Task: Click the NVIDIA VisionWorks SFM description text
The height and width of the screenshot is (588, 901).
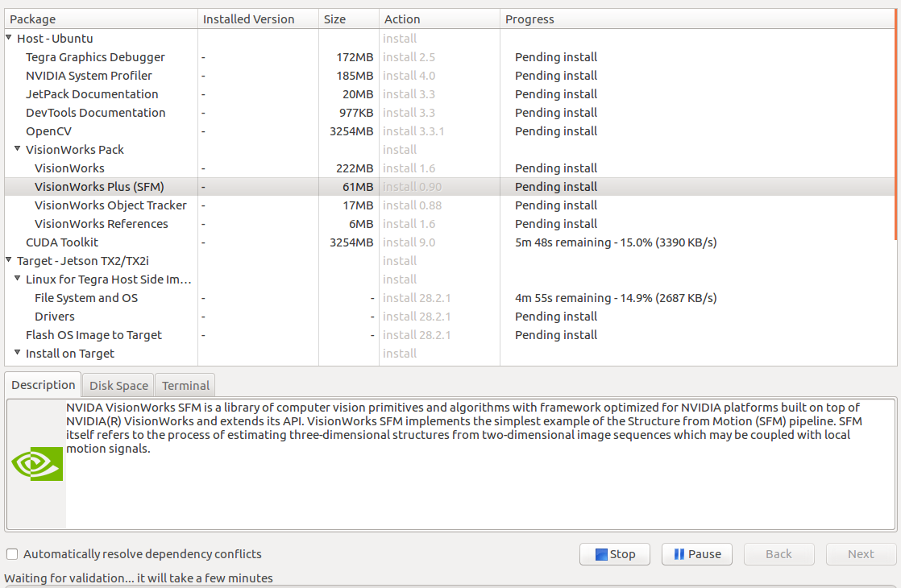Action: [463, 428]
